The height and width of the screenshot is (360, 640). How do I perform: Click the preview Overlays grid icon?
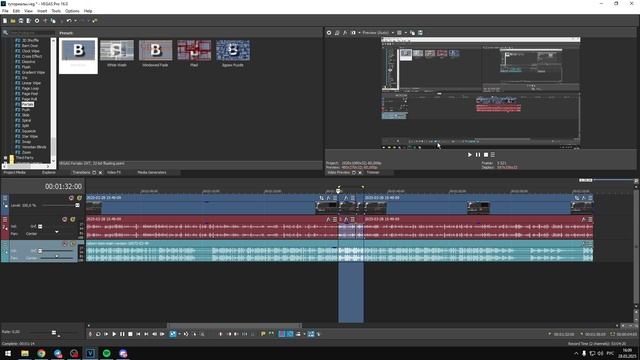(x=399, y=33)
